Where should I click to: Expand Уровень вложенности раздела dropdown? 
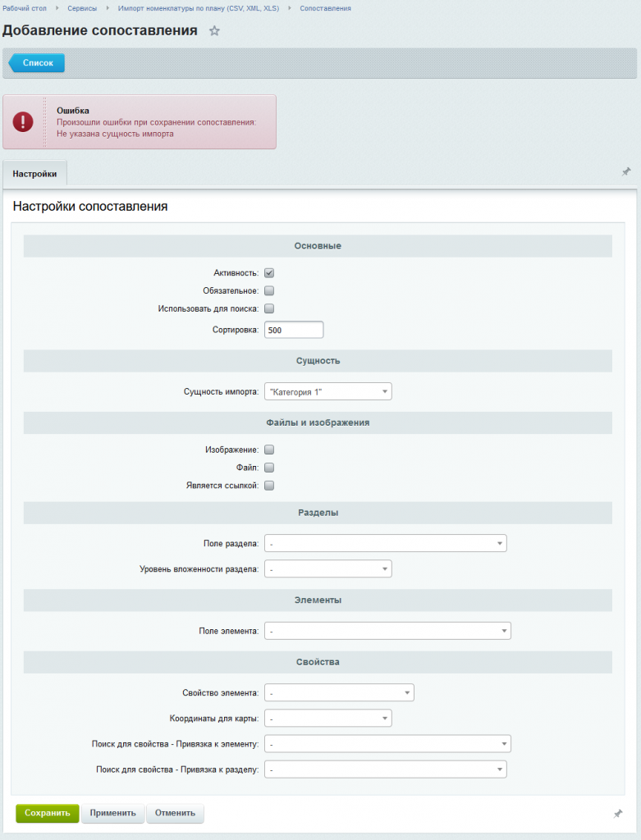pyautogui.click(x=328, y=569)
